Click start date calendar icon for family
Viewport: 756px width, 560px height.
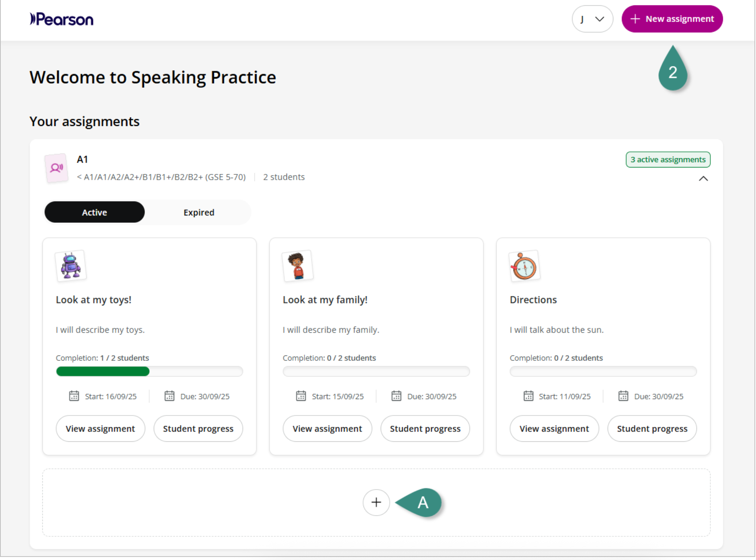click(x=301, y=396)
